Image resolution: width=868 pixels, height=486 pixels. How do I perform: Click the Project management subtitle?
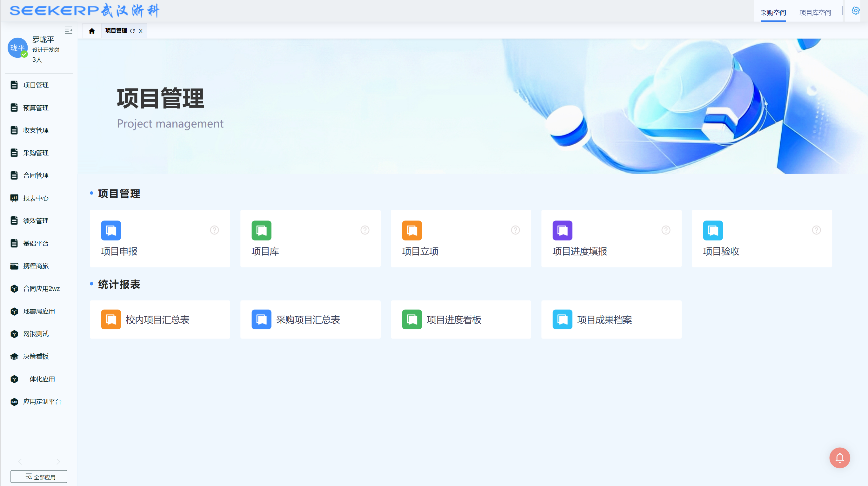[x=170, y=124]
